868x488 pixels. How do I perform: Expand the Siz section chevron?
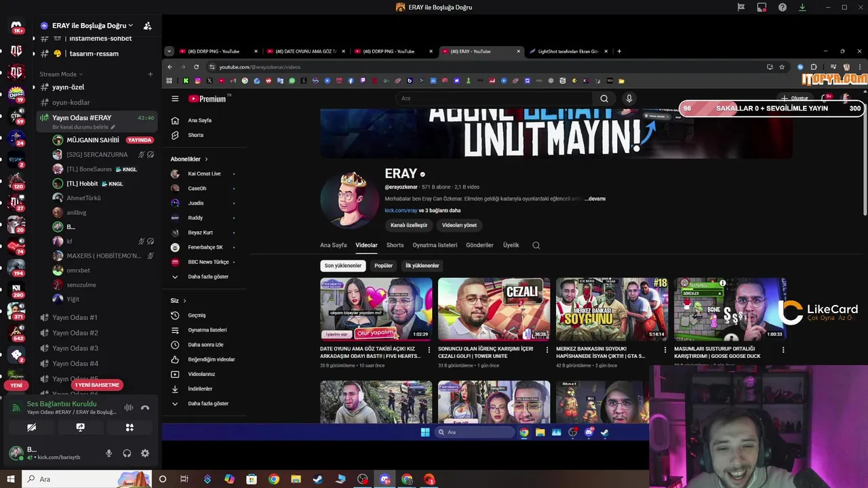[x=184, y=301]
